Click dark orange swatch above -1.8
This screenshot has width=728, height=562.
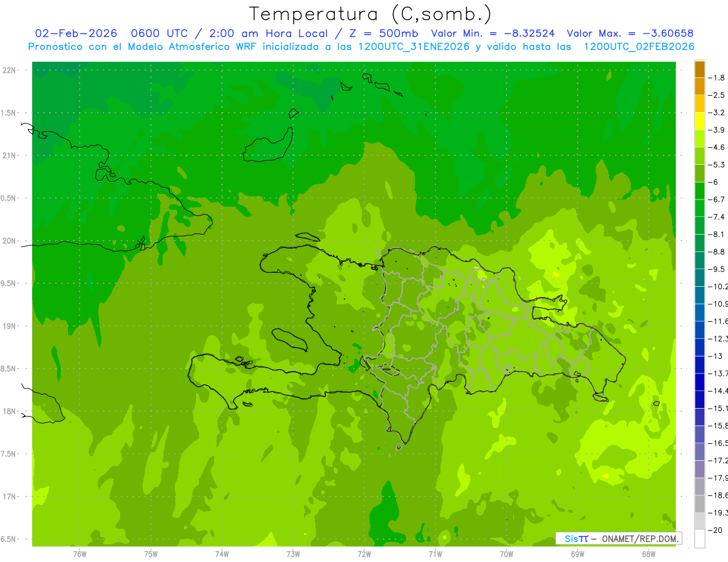click(699, 69)
